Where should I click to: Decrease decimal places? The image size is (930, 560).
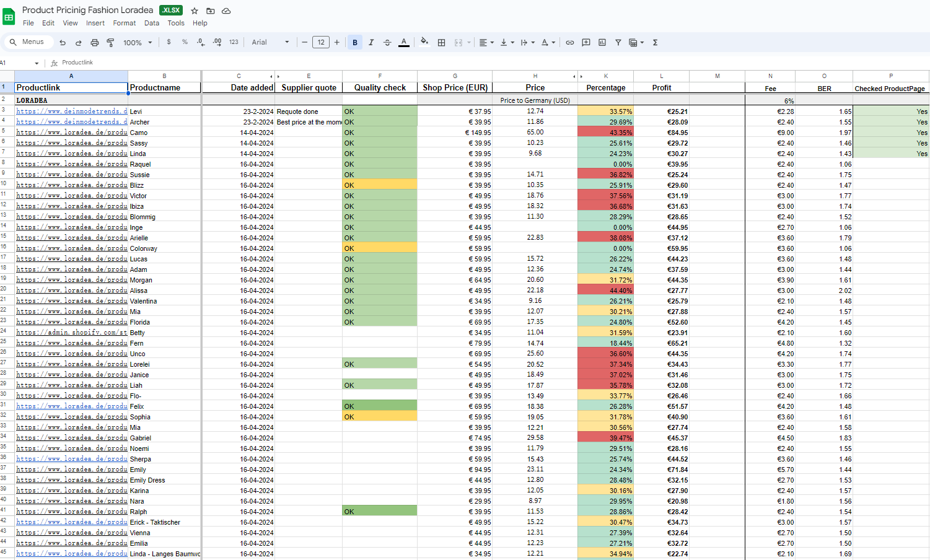point(201,42)
